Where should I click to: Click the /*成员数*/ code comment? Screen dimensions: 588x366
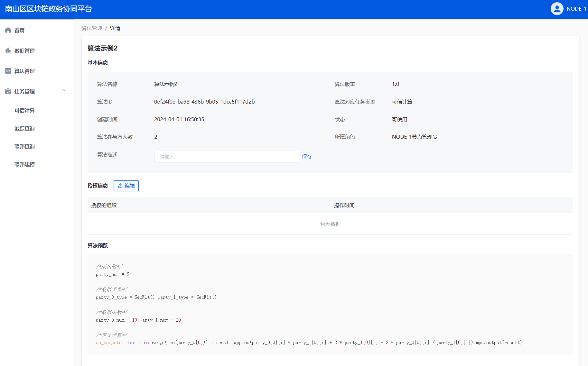click(109, 267)
